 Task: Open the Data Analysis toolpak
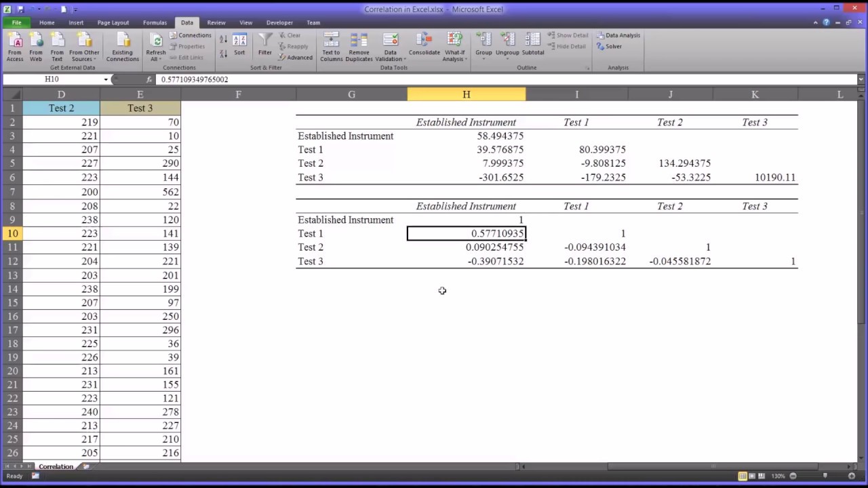tap(618, 35)
